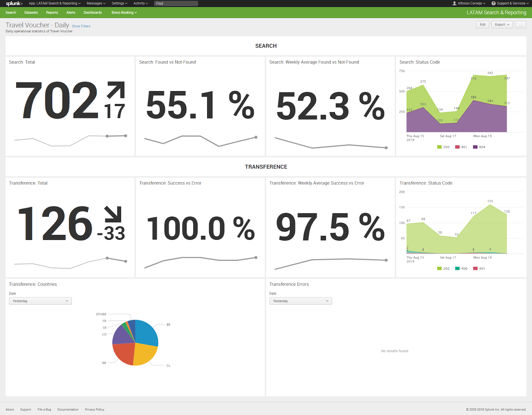Screen dimensions: 532x415
Task: Click the Splunk logo
Action: coord(14,3)
